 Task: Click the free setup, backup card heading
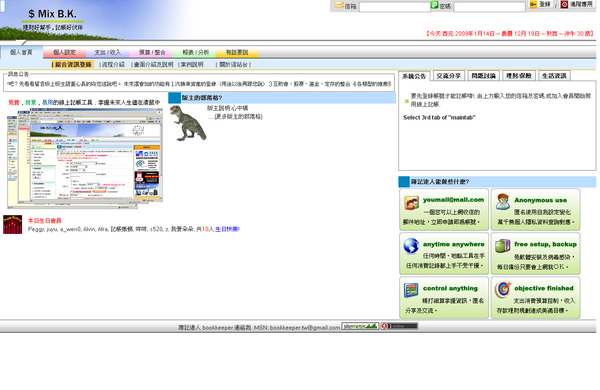pos(545,244)
